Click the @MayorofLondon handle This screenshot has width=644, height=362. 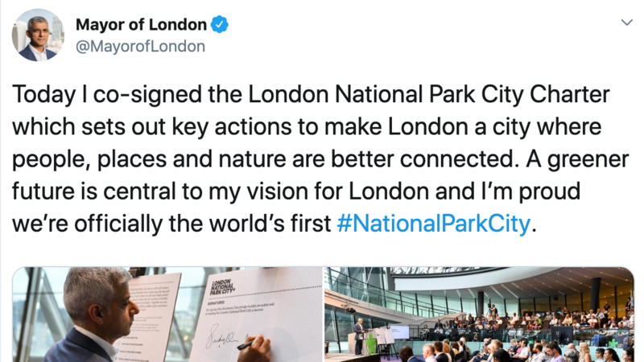point(140,47)
